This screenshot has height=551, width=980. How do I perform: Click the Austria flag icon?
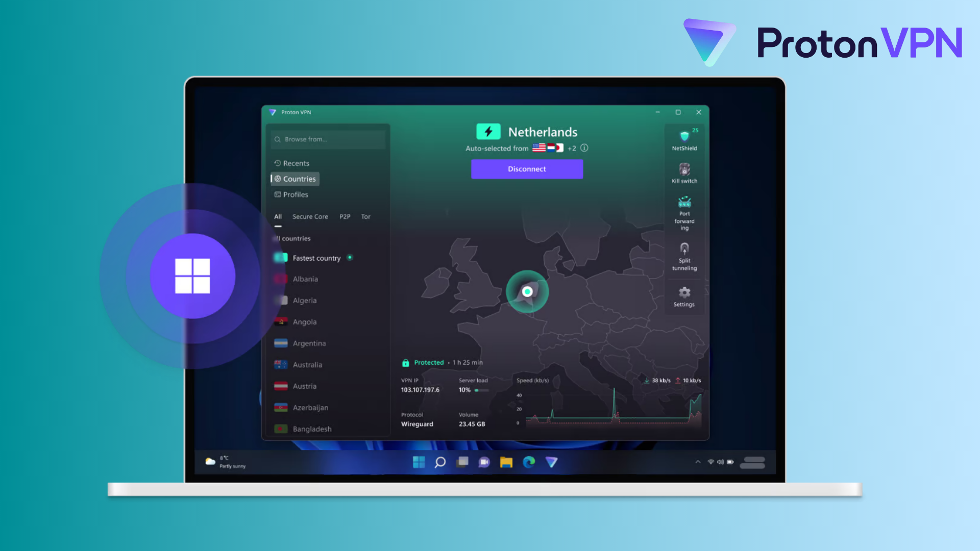tap(281, 386)
